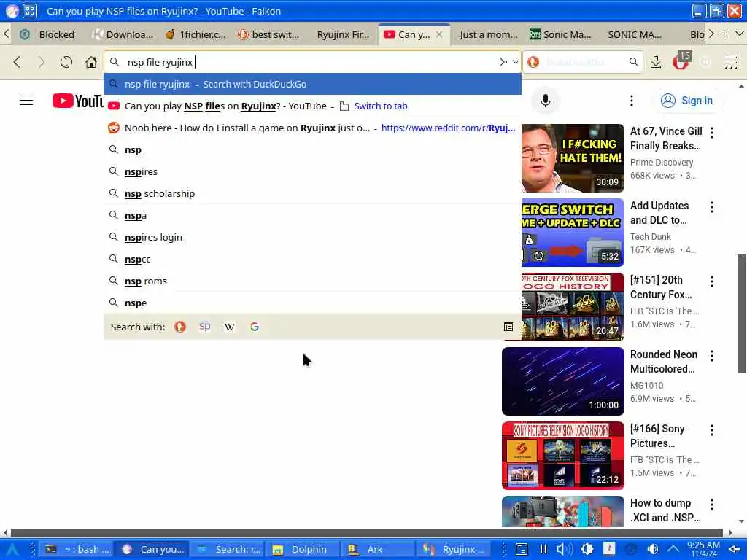747x560 pixels.
Task: Open the home page via house icon
Action: click(90, 62)
